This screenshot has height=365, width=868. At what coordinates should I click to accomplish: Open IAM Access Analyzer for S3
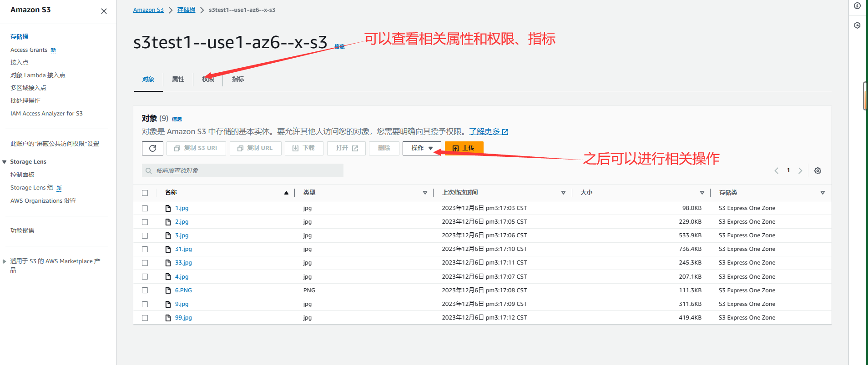[x=46, y=114]
